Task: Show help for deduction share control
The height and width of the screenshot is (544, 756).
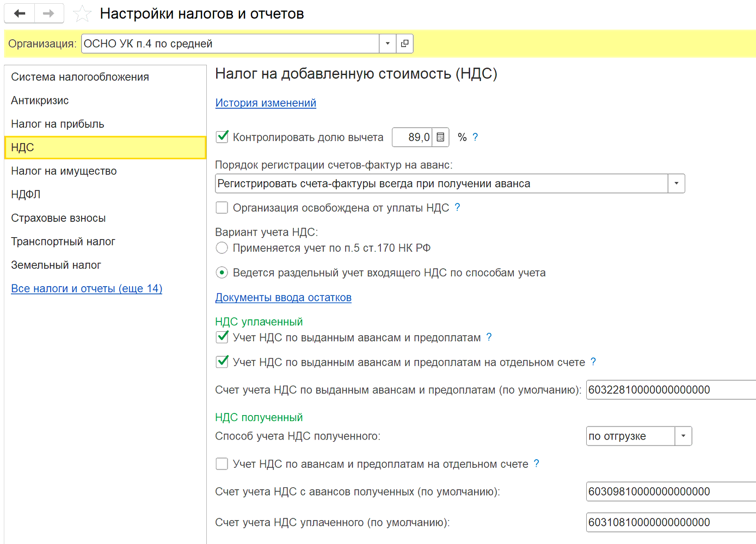Action: click(x=475, y=137)
